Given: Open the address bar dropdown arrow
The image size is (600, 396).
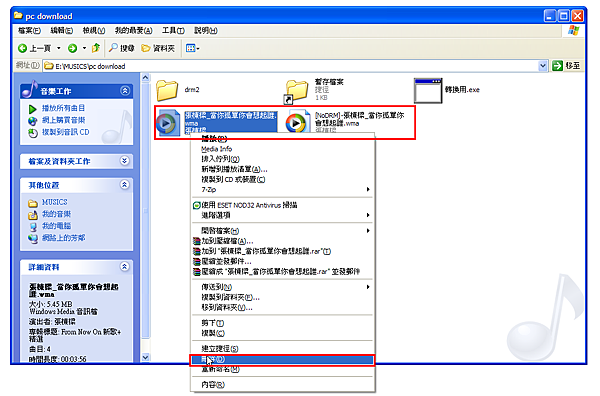Looking at the screenshot, I should pos(543,66).
